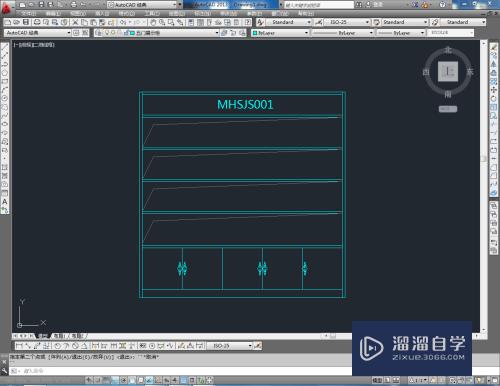The width and height of the screenshot is (500, 386).
Task: Open the text style Standard dropdown
Action: [309, 22]
